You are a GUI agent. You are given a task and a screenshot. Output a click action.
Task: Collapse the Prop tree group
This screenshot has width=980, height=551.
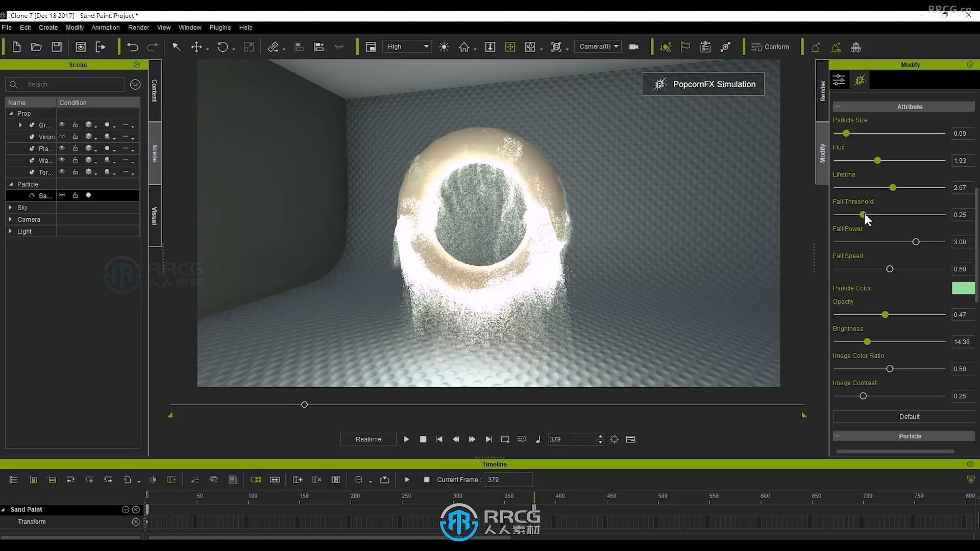coord(11,113)
